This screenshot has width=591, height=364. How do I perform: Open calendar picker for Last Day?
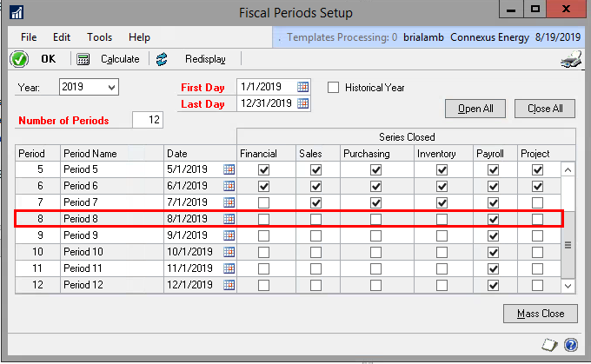coord(302,103)
